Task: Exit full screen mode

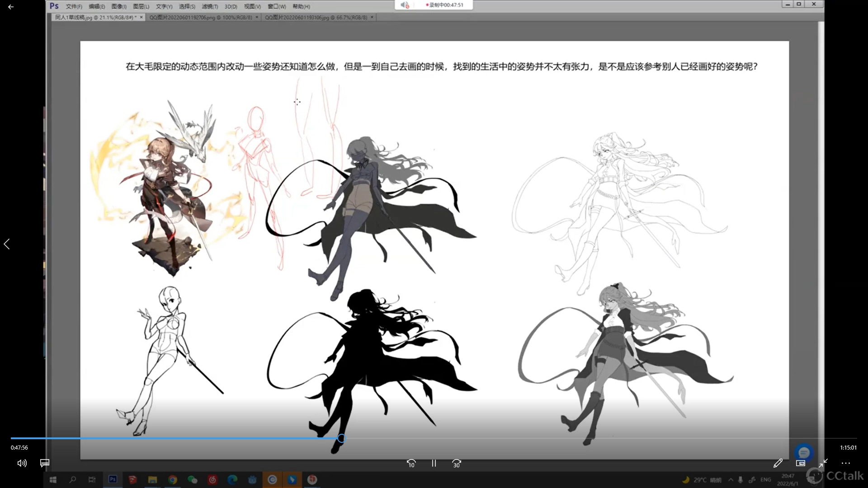Action: coord(823,463)
